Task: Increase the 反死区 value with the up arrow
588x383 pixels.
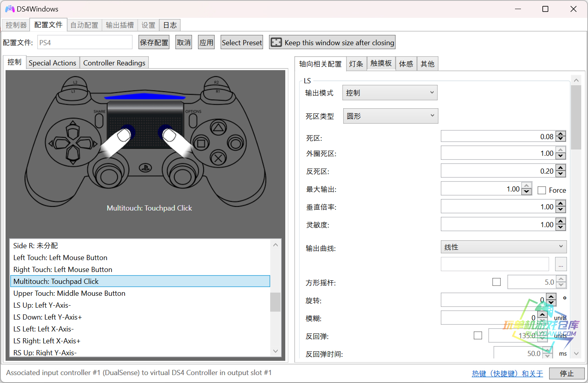Action: [x=561, y=168]
